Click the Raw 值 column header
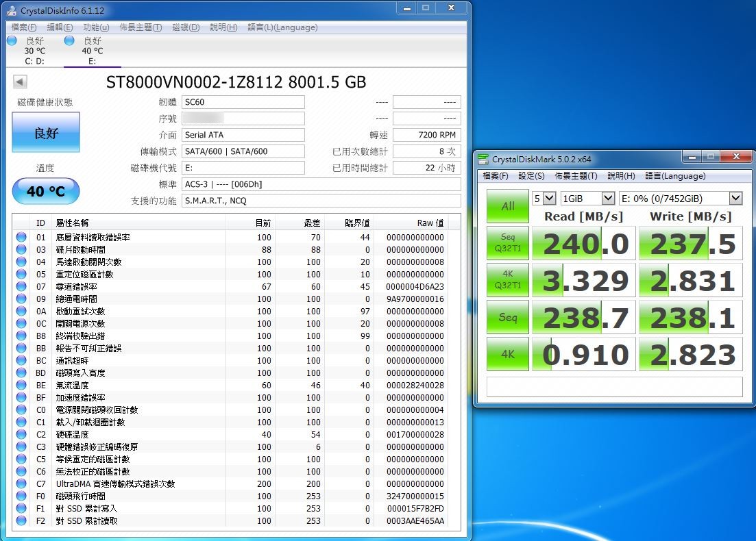 (x=430, y=223)
